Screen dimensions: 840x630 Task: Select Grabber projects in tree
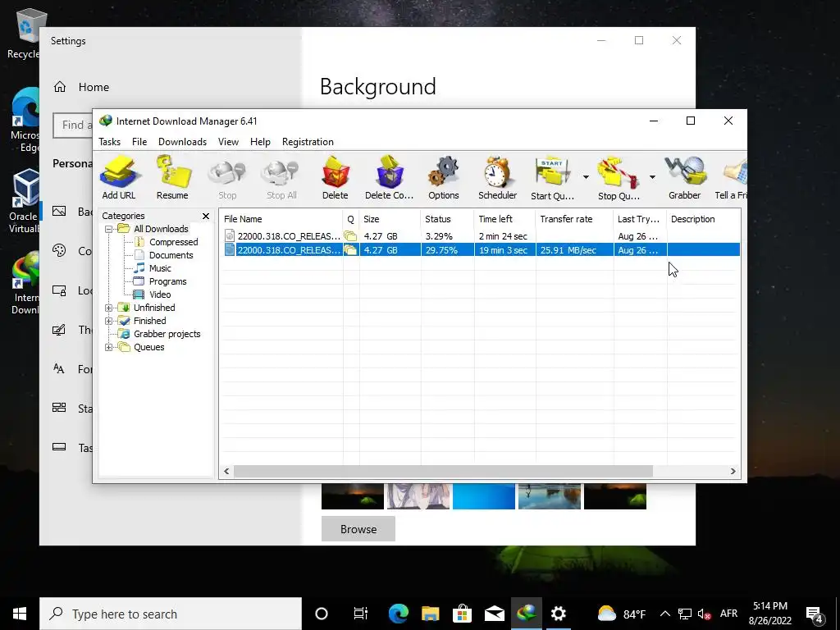pyautogui.click(x=167, y=334)
